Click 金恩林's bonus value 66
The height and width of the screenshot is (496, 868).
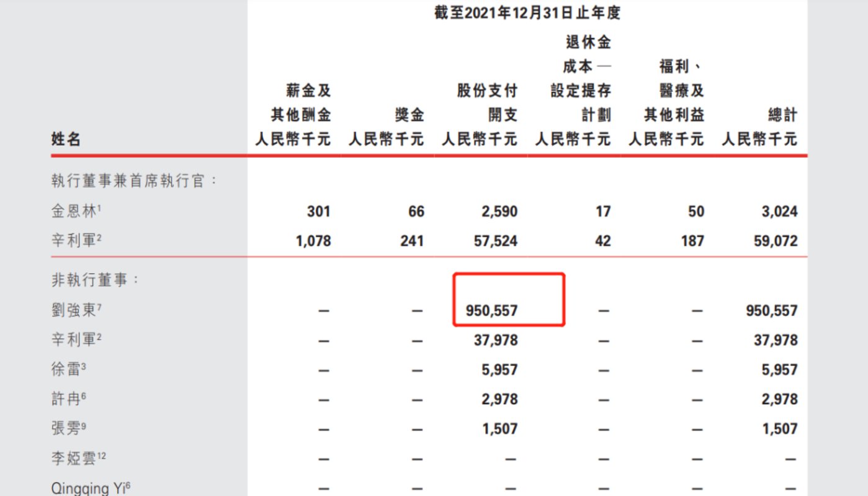coord(416,212)
